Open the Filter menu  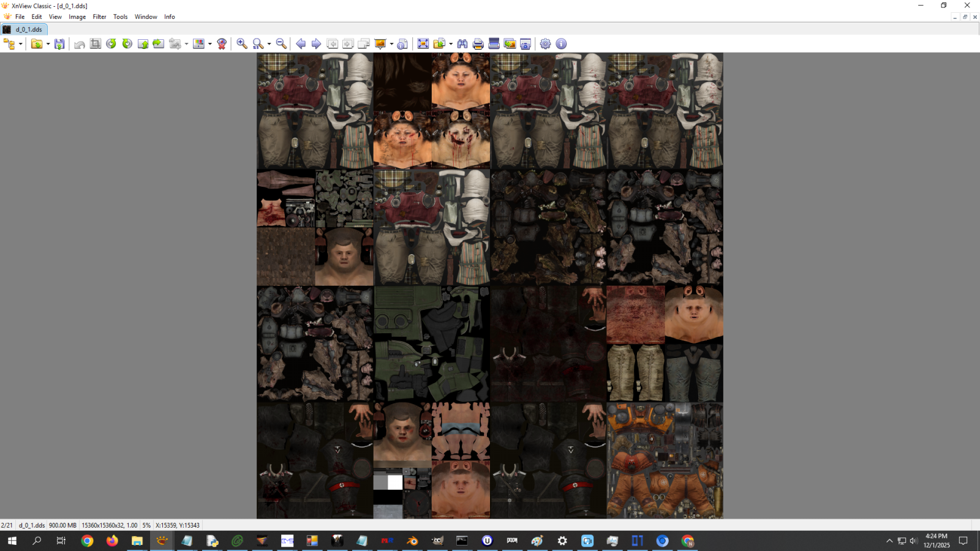99,17
